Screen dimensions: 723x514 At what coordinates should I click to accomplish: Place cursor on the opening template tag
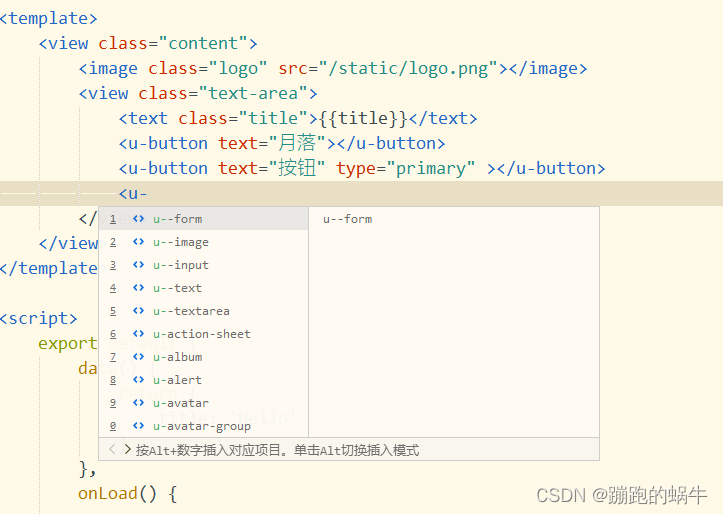click(x=48, y=18)
